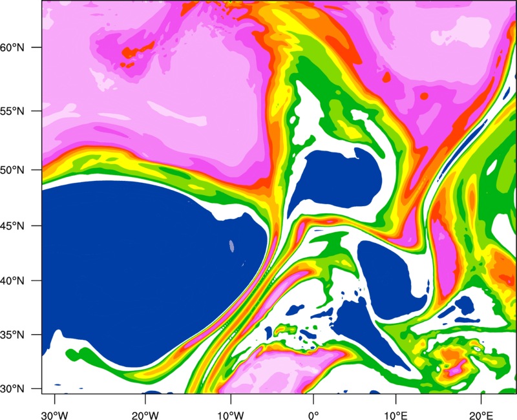Image resolution: width=517 pixels, height=420 pixels.
Task: Click the 35°N latitude label
Action: point(12,335)
